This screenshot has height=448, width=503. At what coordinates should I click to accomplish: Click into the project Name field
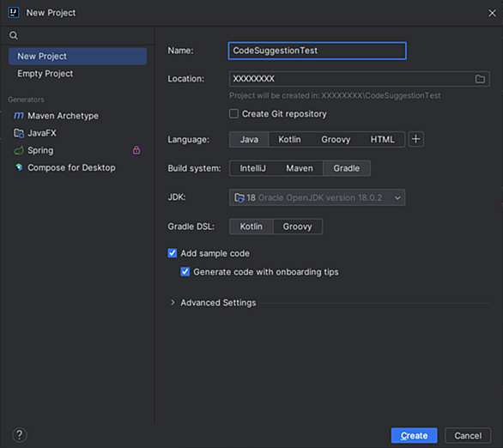point(317,51)
